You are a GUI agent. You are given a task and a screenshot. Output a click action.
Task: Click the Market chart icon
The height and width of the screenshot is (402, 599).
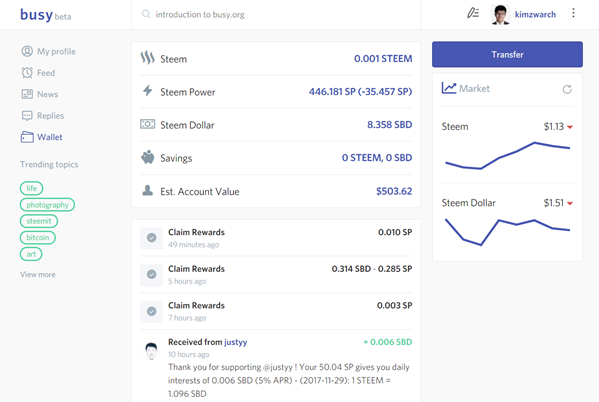click(449, 88)
